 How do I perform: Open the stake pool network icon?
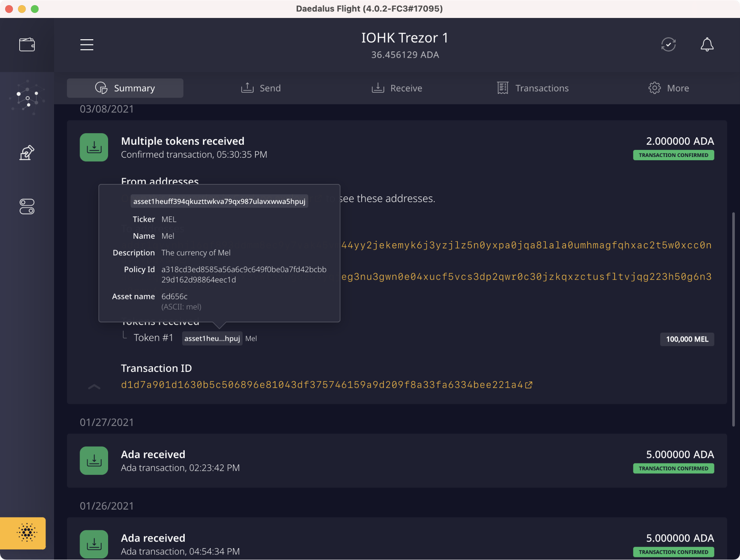coord(27,98)
